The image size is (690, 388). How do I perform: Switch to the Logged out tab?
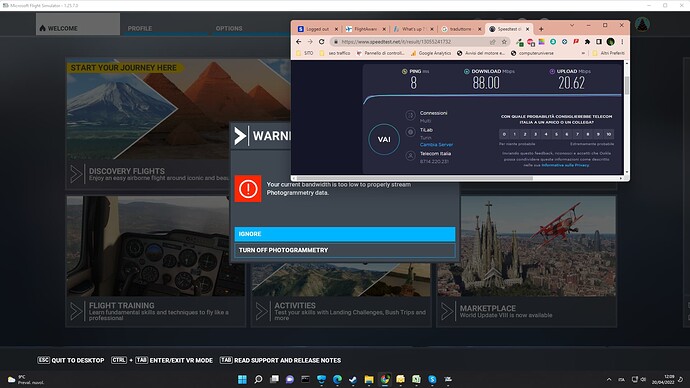tap(317, 29)
